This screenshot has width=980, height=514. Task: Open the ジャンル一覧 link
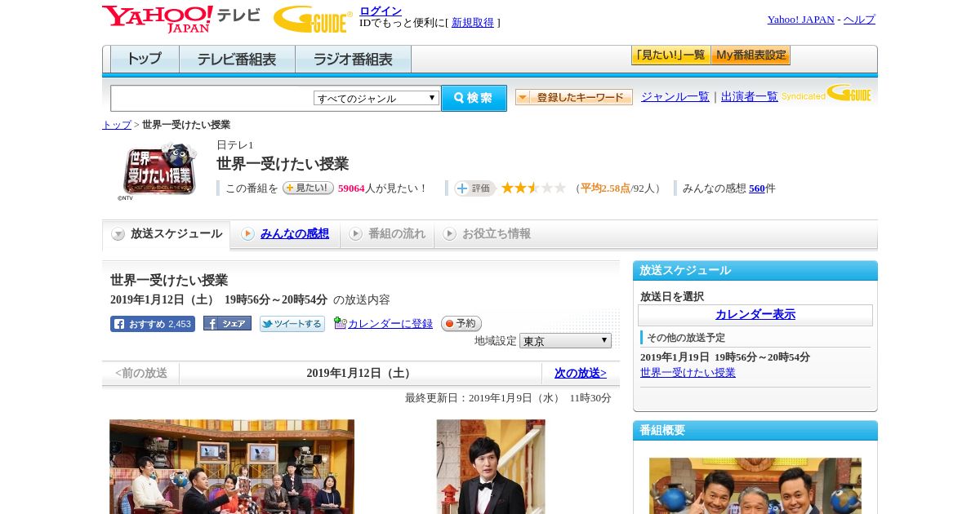(675, 97)
